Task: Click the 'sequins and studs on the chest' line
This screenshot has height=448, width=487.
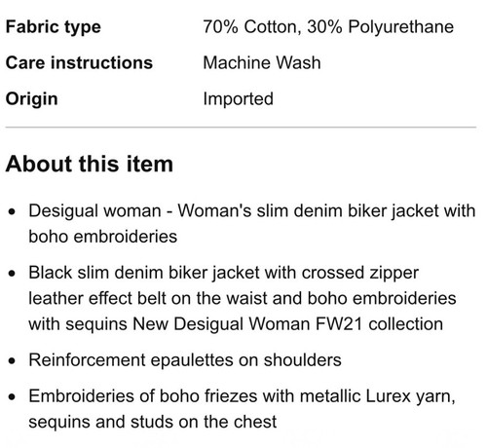Action: click(x=153, y=422)
